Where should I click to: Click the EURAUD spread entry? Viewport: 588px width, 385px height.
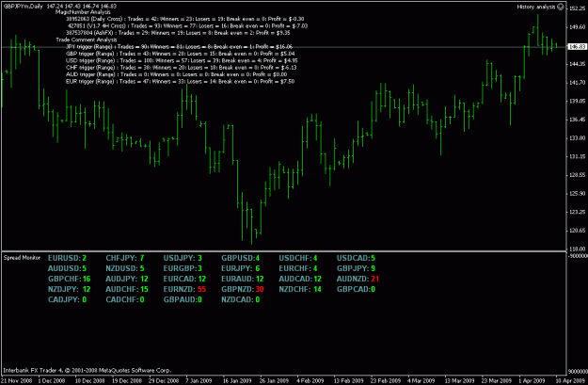pyautogui.click(x=243, y=280)
